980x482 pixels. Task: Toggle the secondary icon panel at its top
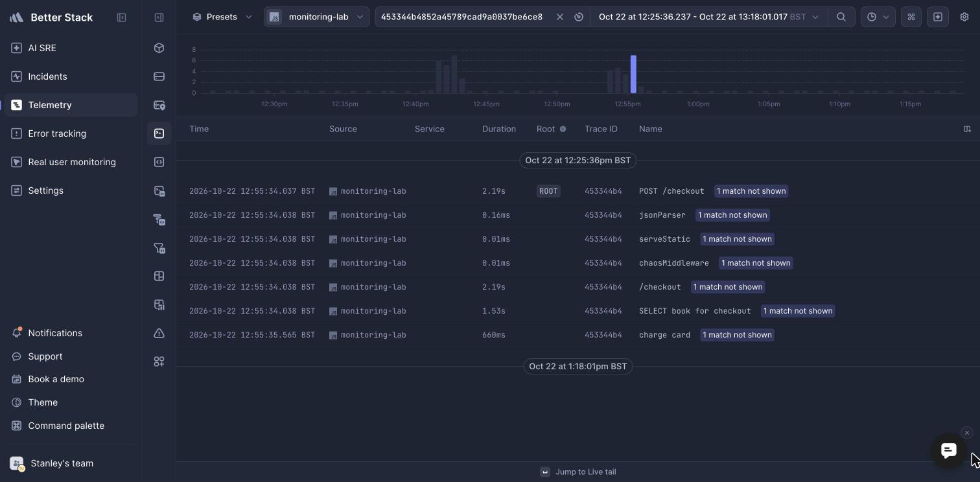coord(159,17)
